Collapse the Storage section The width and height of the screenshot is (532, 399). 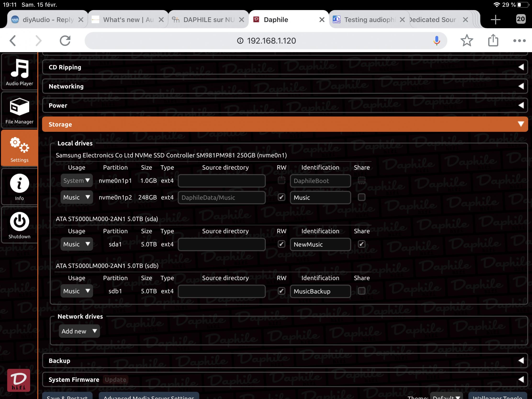(285, 124)
